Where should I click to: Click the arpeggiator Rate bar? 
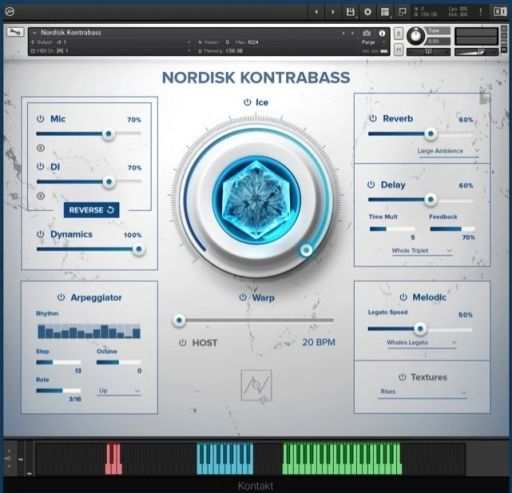click(x=58, y=390)
